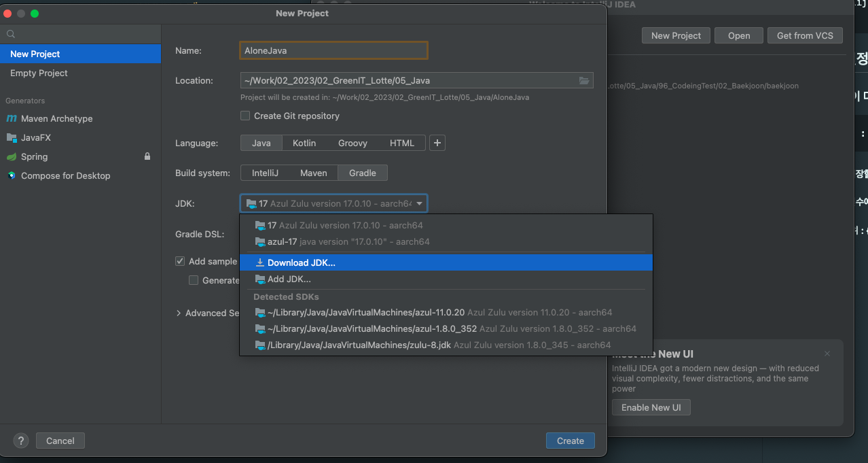Image resolution: width=868 pixels, height=463 pixels.
Task: Pick the 17 Azul Zulu 17.0.10 JDK entry
Action: coord(446,225)
